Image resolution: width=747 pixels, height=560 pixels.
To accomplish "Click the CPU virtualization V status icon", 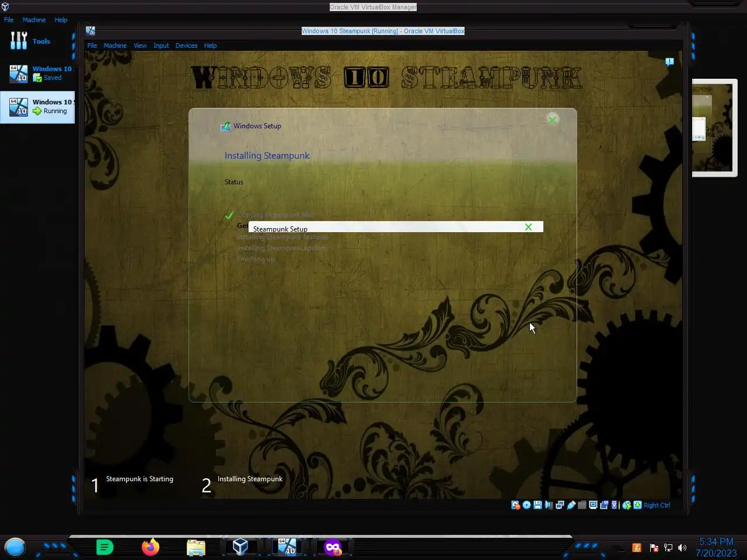I will 615,505.
